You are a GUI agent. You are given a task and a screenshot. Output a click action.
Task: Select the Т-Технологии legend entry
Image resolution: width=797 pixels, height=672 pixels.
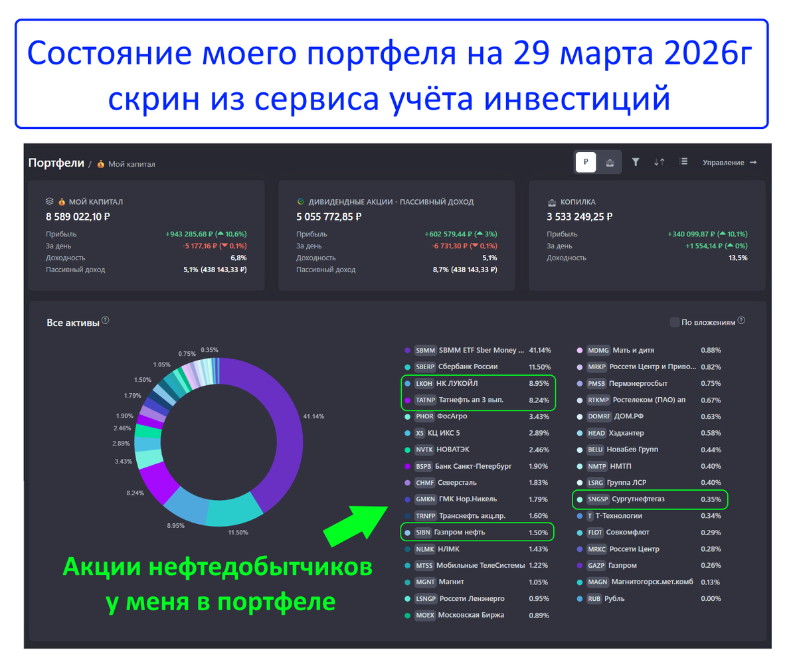[x=649, y=516]
